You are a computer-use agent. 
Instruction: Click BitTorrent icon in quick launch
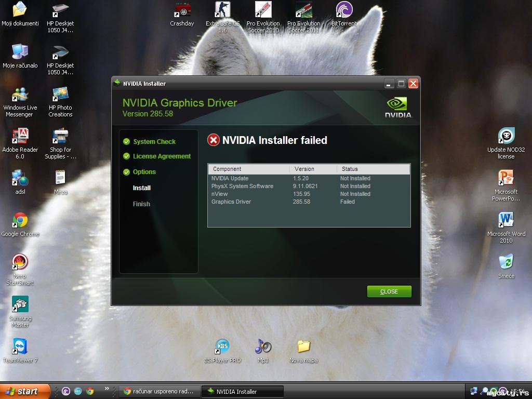[66, 391]
